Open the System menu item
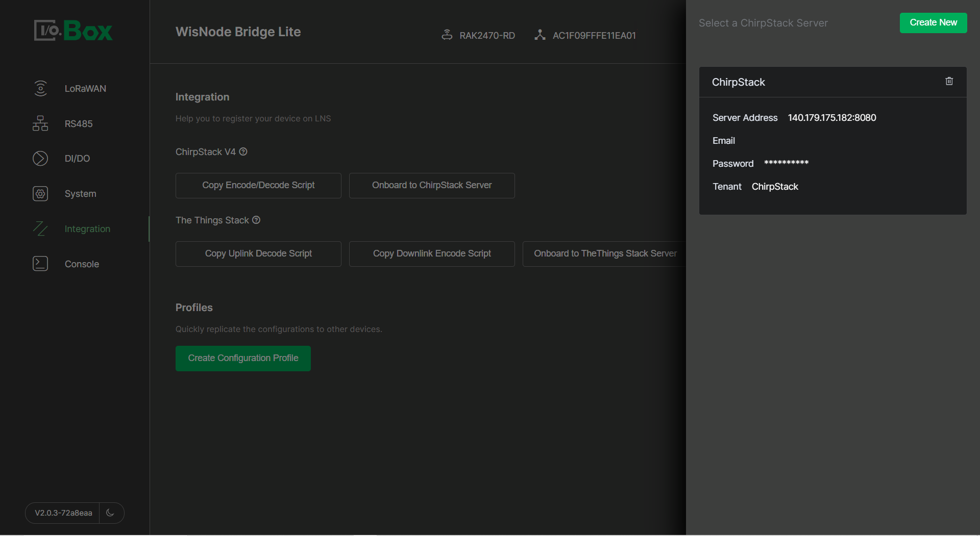This screenshot has height=536, width=980. tap(80, 194)
